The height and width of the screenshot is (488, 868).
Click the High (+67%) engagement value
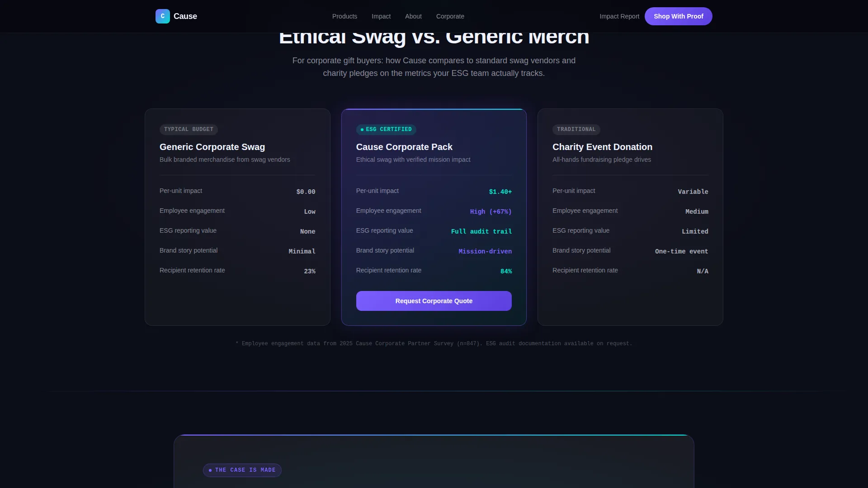pyautogui.click(x=491, y=211)
